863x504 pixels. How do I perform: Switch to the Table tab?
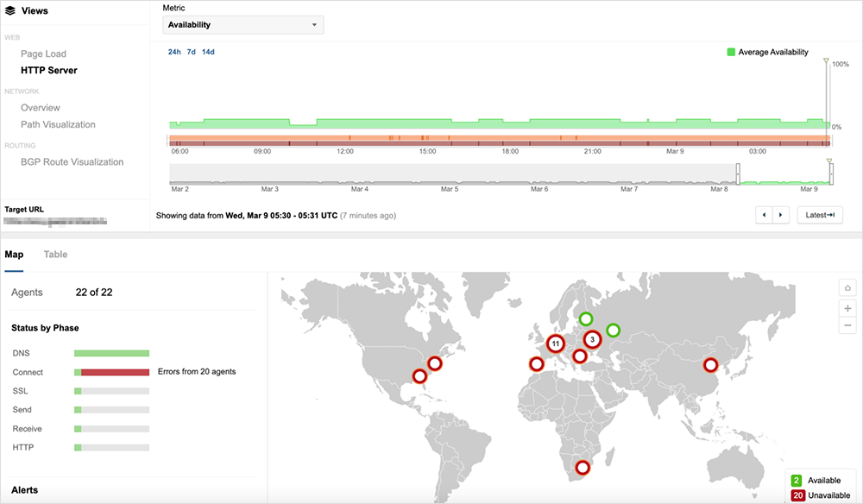(55, 255)
